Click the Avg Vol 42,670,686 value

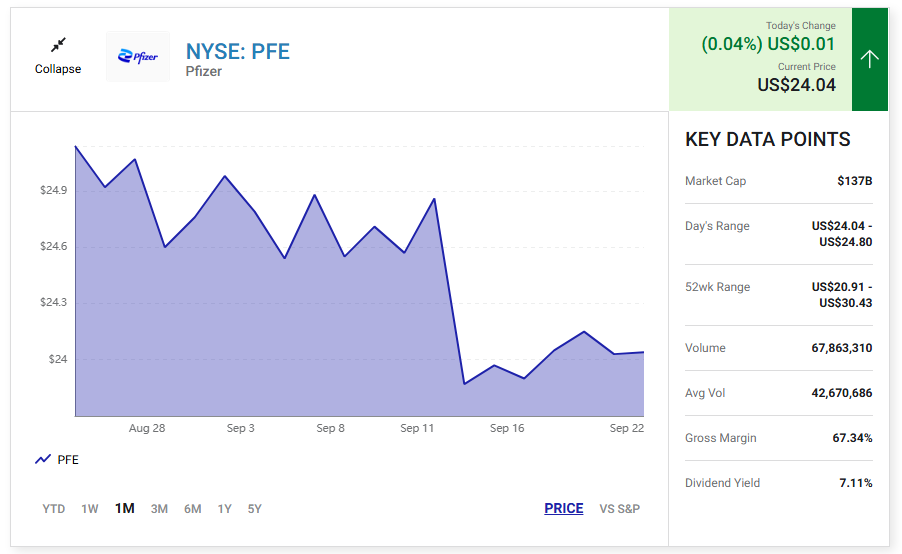[x=842, y=393]
